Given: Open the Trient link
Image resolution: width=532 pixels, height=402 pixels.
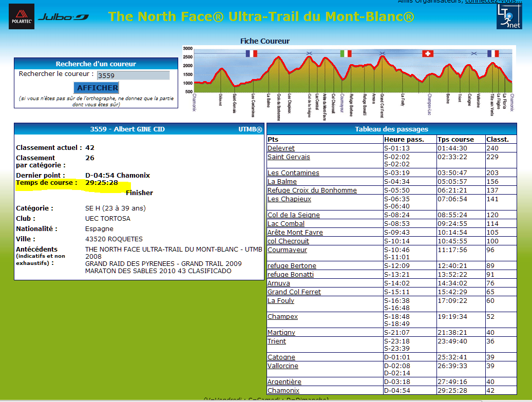Looking at the screenshot, I should pyautogui.click(x=276, y=341).
